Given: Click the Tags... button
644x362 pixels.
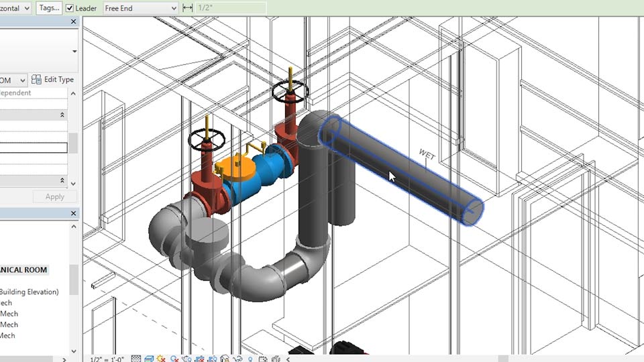Looking at the screenshot, I should [48, 8].
